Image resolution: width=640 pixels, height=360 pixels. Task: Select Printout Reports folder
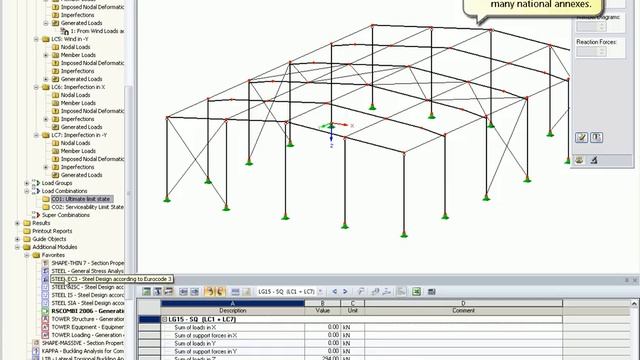pyautogui.click(x=52, y=231)
